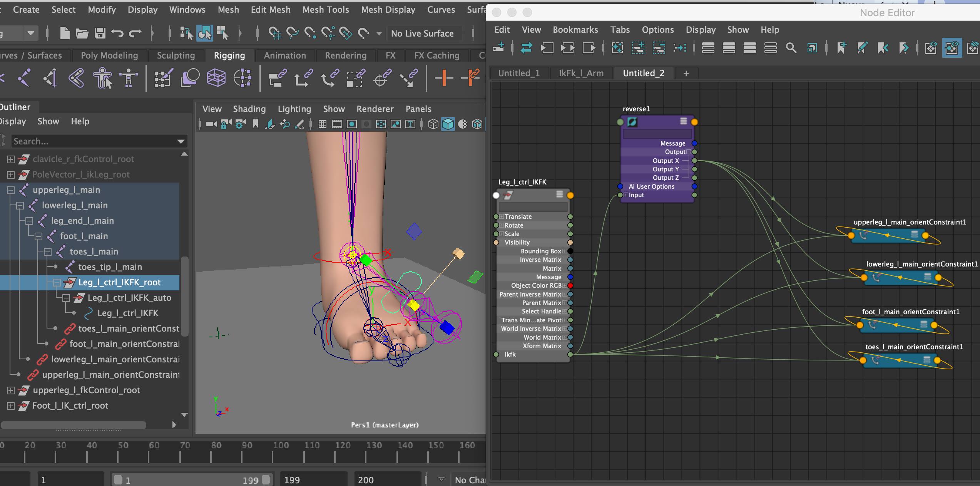This screenshot has width=980, height=486.
Task: Open the Mesh Tools menu
Action: (325, 10)
